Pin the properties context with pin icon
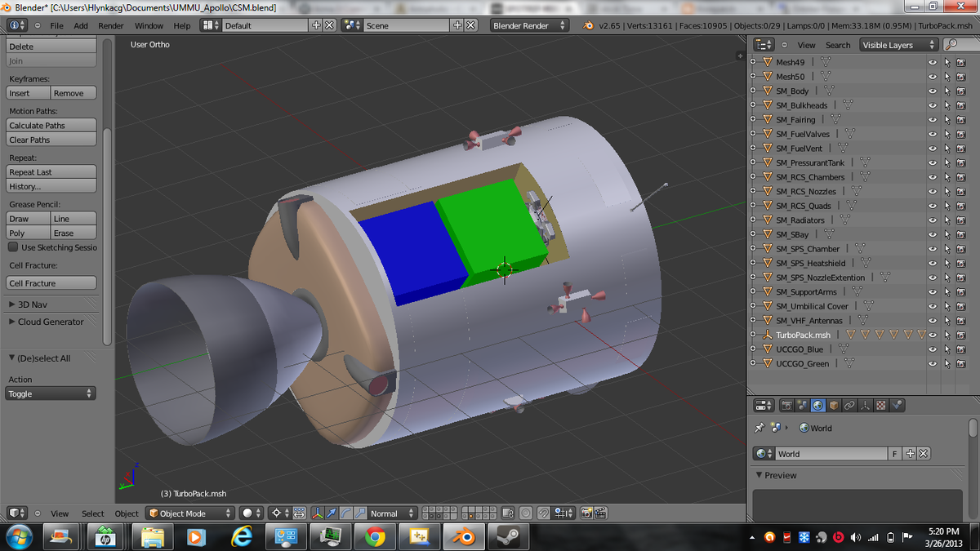This screenshot has width=980, height=551. click(x=759, y=428)
